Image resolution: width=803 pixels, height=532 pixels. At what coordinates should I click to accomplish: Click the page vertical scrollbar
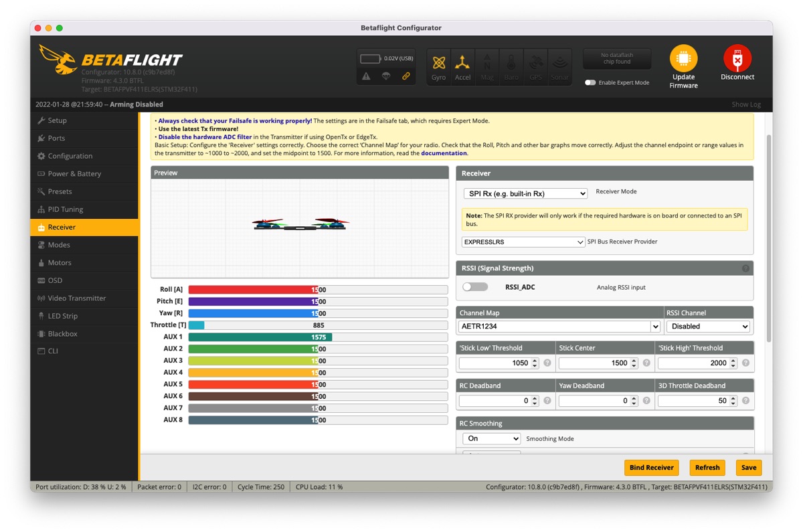click(768, 238)
